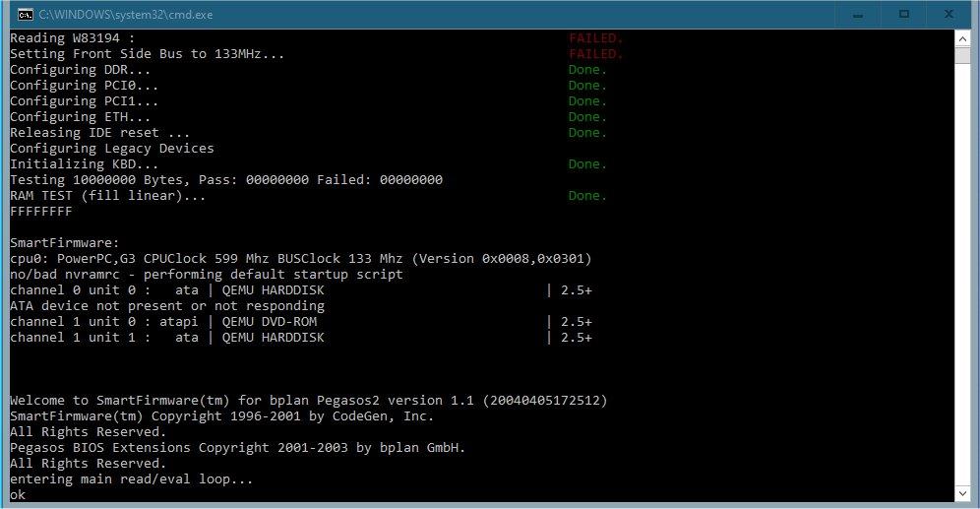Click the window title 'C:\WINDOWS\system32\cmd.exe'
Image resolution: width=980 pixels, height=509 pixels.
pos(126,15)
